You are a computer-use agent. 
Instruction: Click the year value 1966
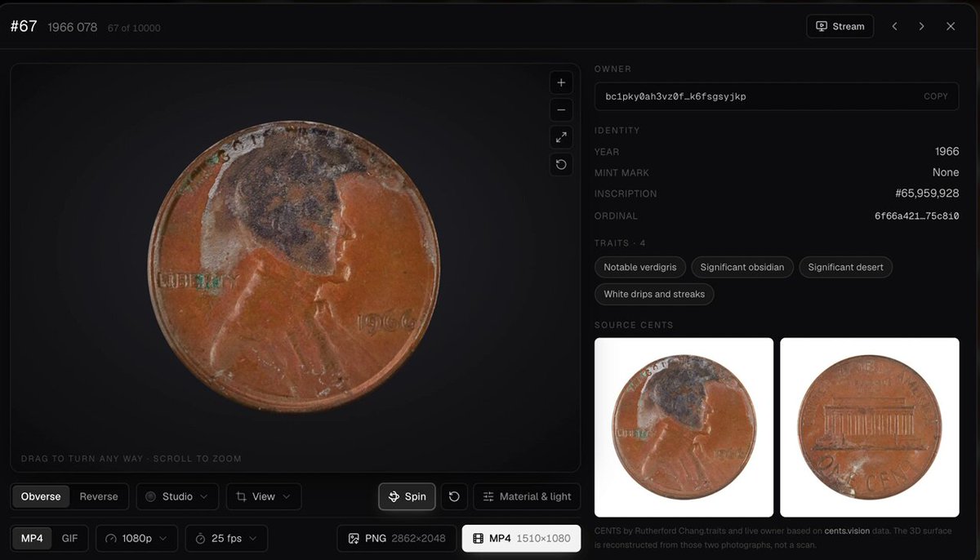click(x=947, y=151)
